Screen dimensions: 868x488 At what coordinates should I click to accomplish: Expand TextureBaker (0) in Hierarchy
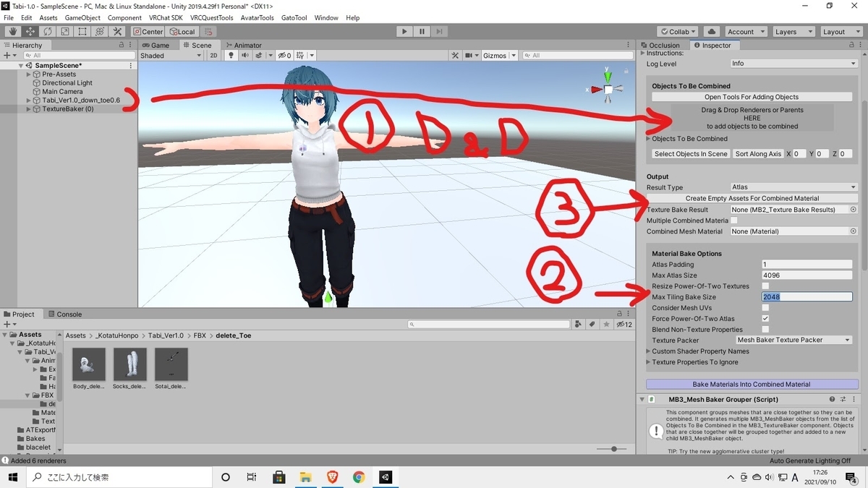coord(29,109)
